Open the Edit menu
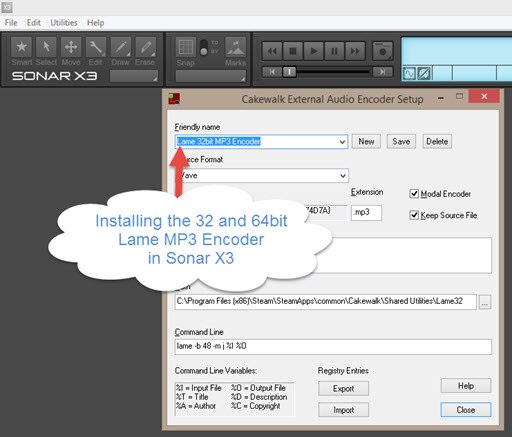This screenshot has width=512, height=437. coord(34,23)
